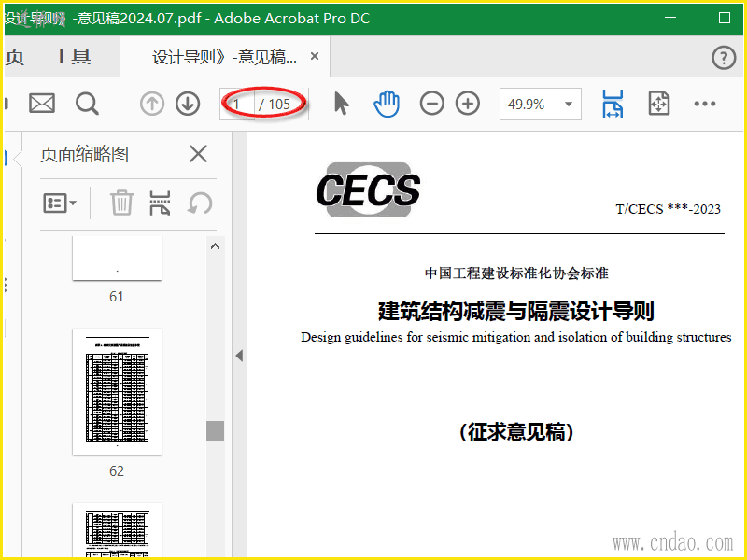The height and width of the screenshot is (560, 747).
Task: Click the English Design guidelines subtitle
Action: (516, 337)
